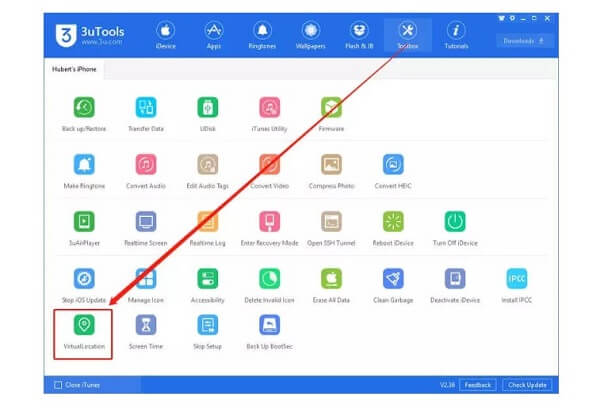The height and width of the screenshot is (408, 600).
Task: Click the Check Update button
Action: (x=527, y=385)
